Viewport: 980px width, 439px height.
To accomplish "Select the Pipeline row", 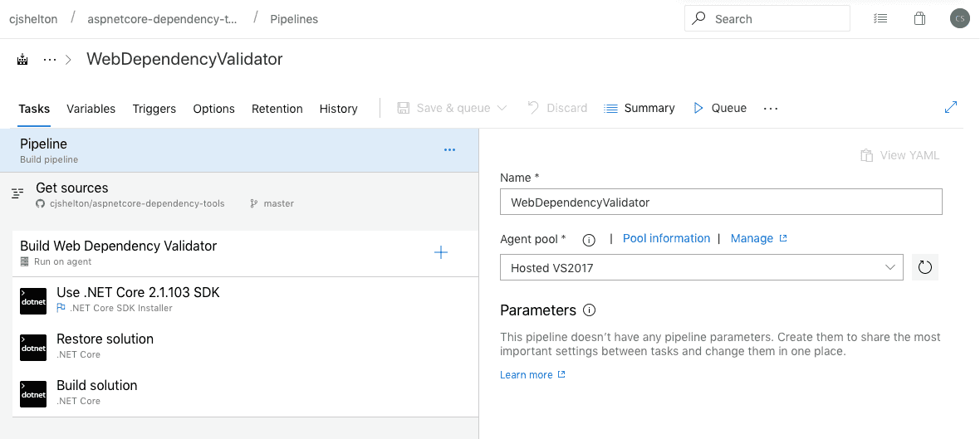I will [x=239, y=150].
